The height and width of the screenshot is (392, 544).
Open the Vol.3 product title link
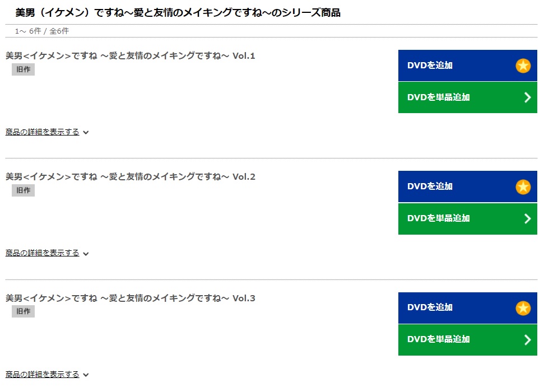(x=130, y=298)
